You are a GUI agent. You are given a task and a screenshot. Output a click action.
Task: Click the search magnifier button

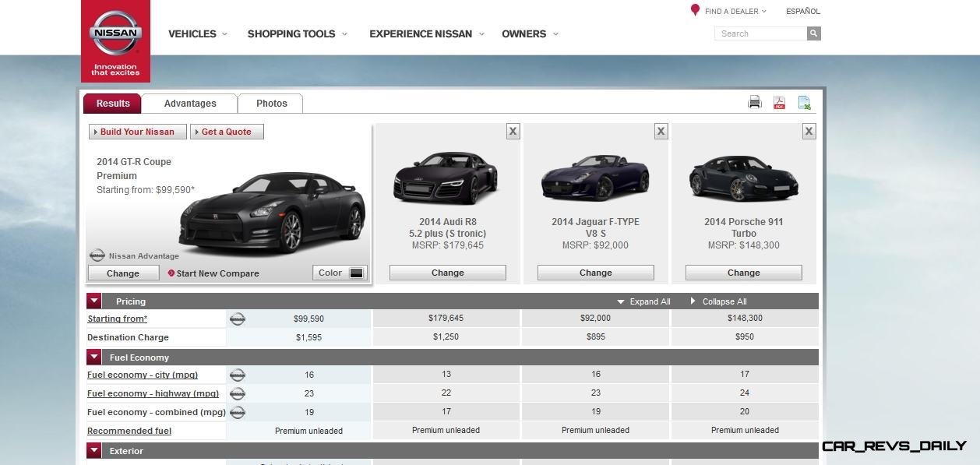pos(813,33)
